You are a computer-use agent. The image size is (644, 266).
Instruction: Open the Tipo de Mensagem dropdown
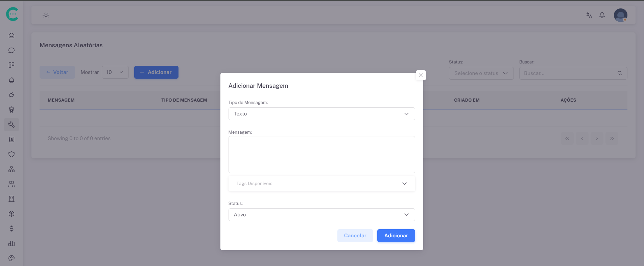click(321, 114)
